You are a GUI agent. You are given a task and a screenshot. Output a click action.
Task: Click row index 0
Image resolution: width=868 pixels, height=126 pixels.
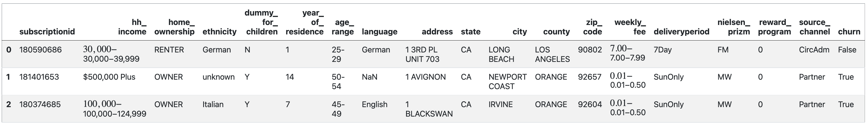click(9, 50)
